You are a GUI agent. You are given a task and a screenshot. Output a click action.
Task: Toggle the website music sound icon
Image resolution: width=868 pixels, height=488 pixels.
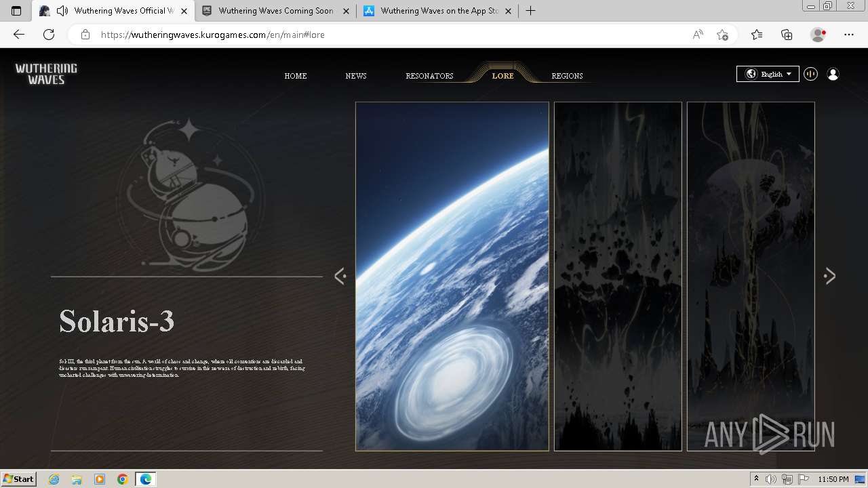point(810,74)
